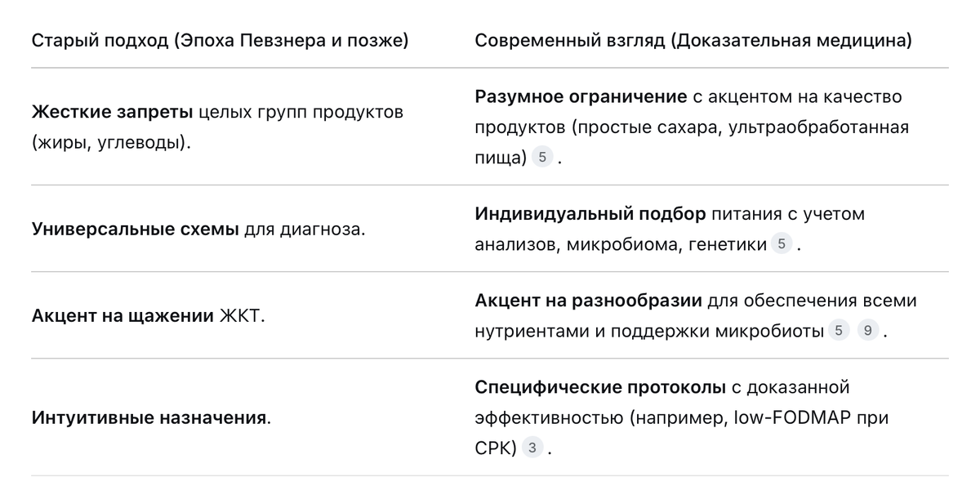Click the 'Акцент на щажении' cell
Screen dimensions: 980x486
tap(149, 316)
